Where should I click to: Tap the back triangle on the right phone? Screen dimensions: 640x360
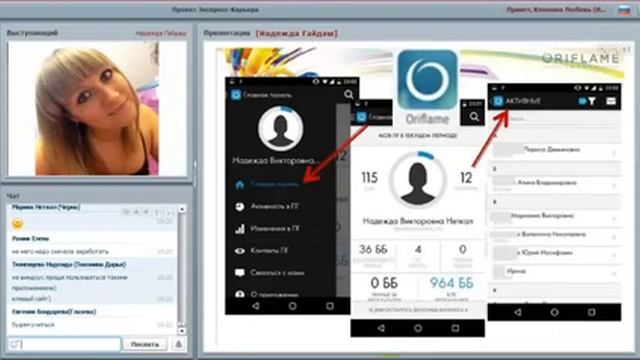tap(518, 312)
